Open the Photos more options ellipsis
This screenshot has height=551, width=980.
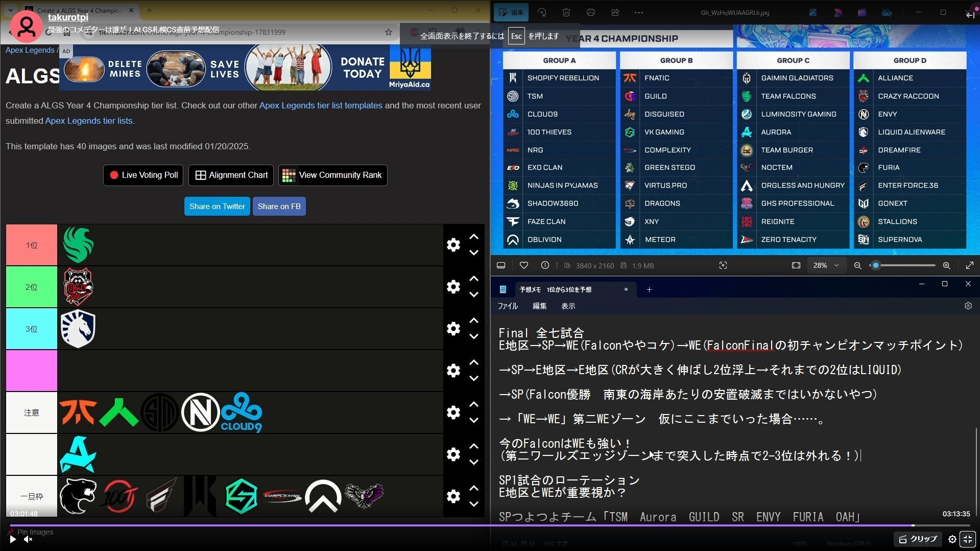pos(639,12)
